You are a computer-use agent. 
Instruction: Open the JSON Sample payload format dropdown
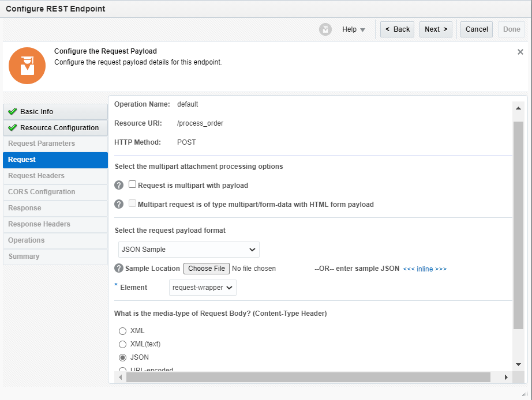189,250
